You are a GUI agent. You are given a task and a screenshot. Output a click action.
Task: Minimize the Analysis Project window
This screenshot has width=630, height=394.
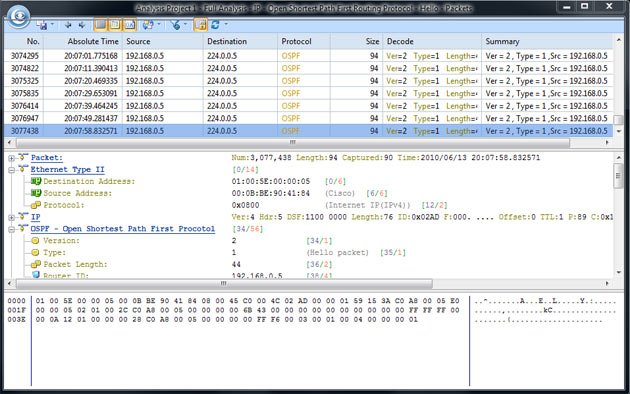[566, 7]
